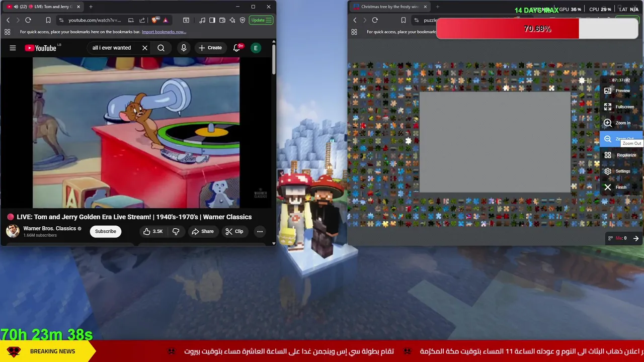The width and height of the screenshot is (644, 362).
Task: Open puzzle Settings
Action: 621,171
